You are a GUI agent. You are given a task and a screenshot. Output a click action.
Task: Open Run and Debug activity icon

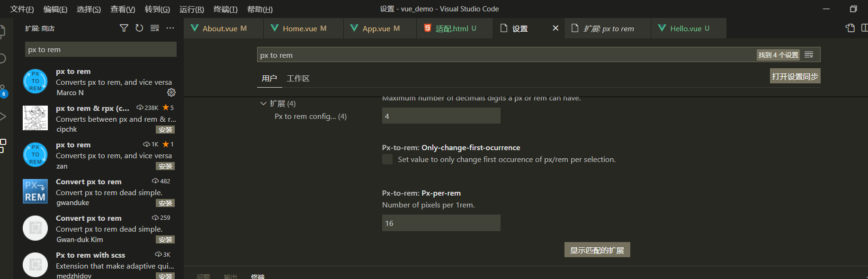pyautogui.click(x=2, y=117)
